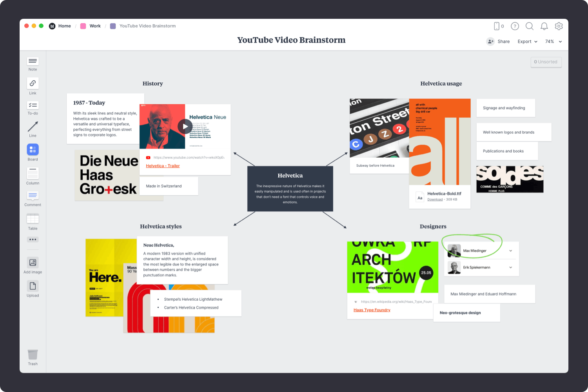The image size is (588, 392).
Task: Open the help question mark icon
Action: 515,26
